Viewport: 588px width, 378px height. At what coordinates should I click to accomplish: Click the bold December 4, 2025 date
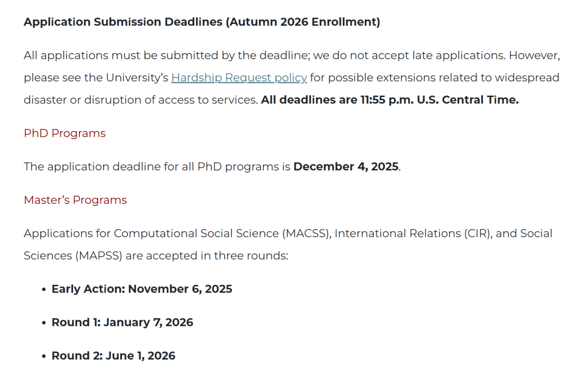346,167
